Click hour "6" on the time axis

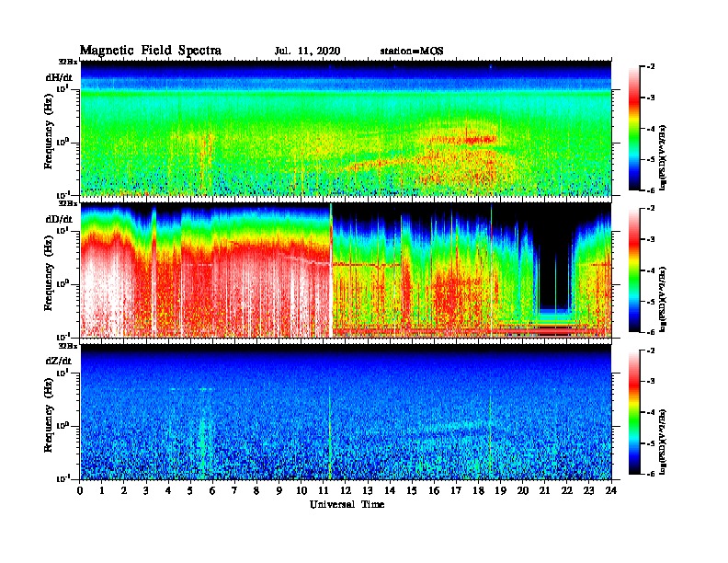point(212,491)
